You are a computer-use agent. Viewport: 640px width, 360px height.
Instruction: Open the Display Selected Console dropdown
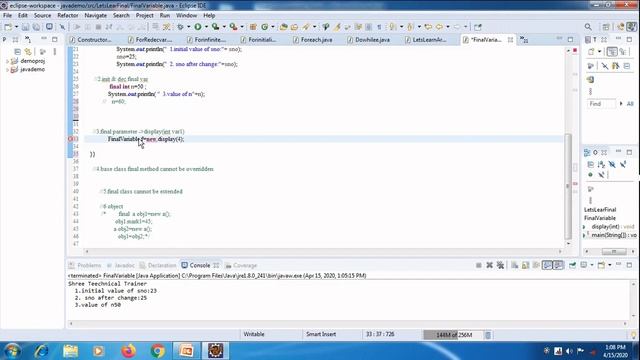pos(591,265)
